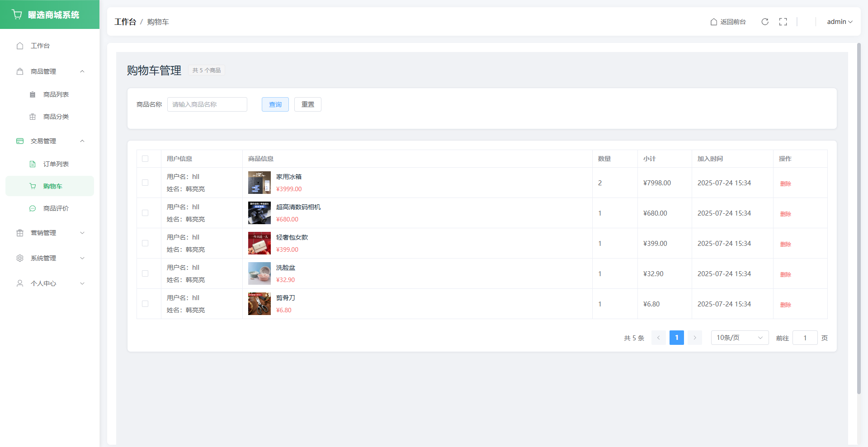Open the 10条/页 page size dropdown
This screenshot has height=447, width=868.
click(x=739, y=338)
